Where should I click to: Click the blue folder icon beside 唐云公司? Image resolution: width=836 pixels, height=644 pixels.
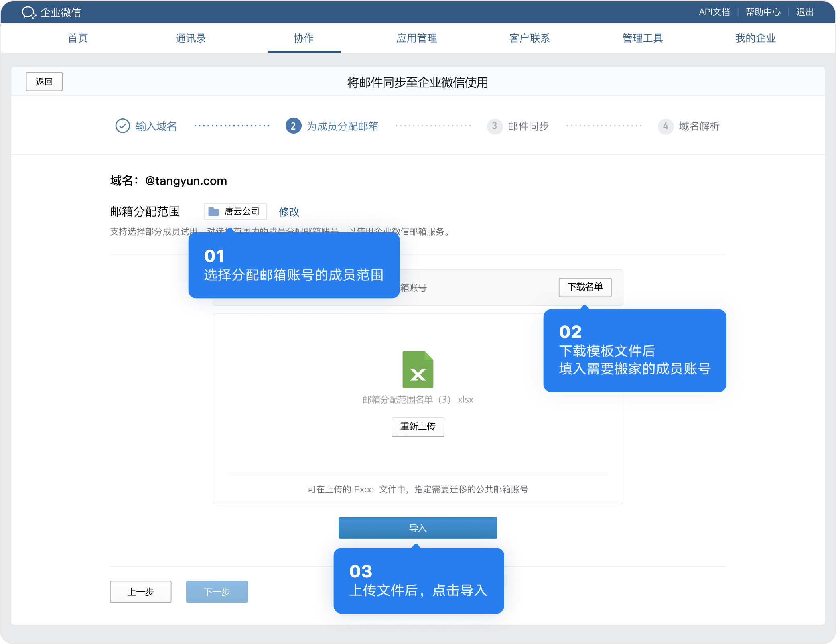[x=213, y=211]
